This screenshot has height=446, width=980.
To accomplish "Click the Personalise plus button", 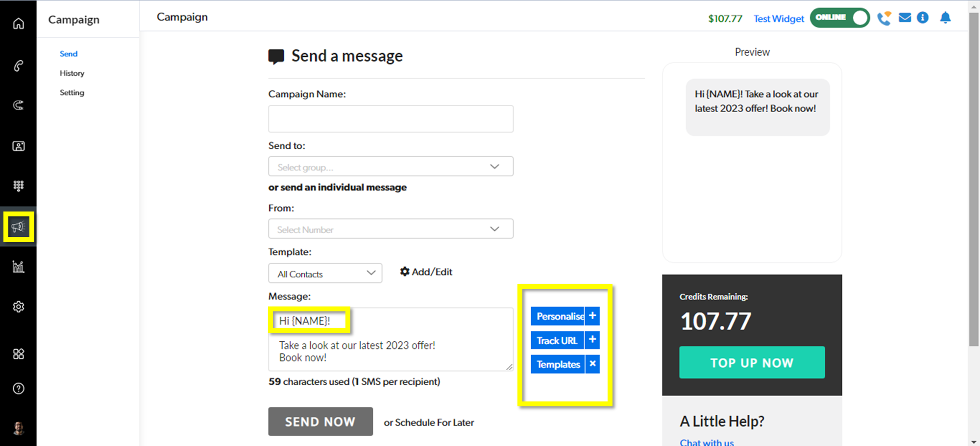I will 592,316.
